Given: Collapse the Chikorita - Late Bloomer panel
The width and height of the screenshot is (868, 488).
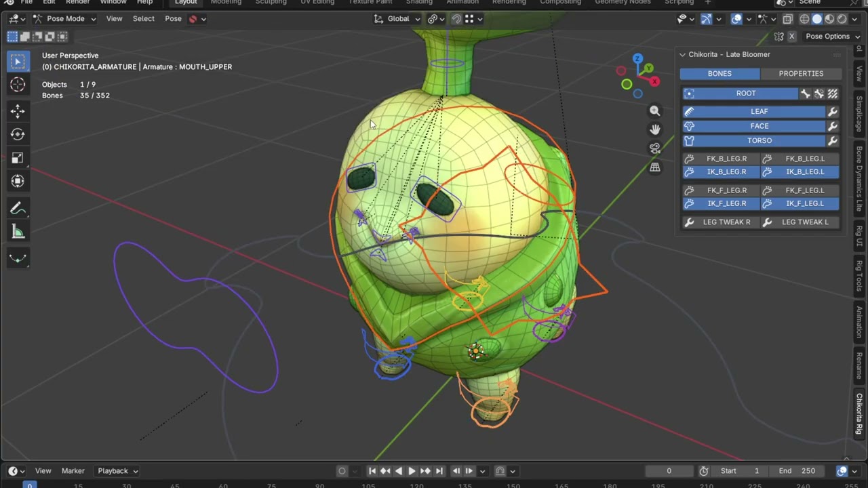Looking at the screenshot, I should point(682,55).
